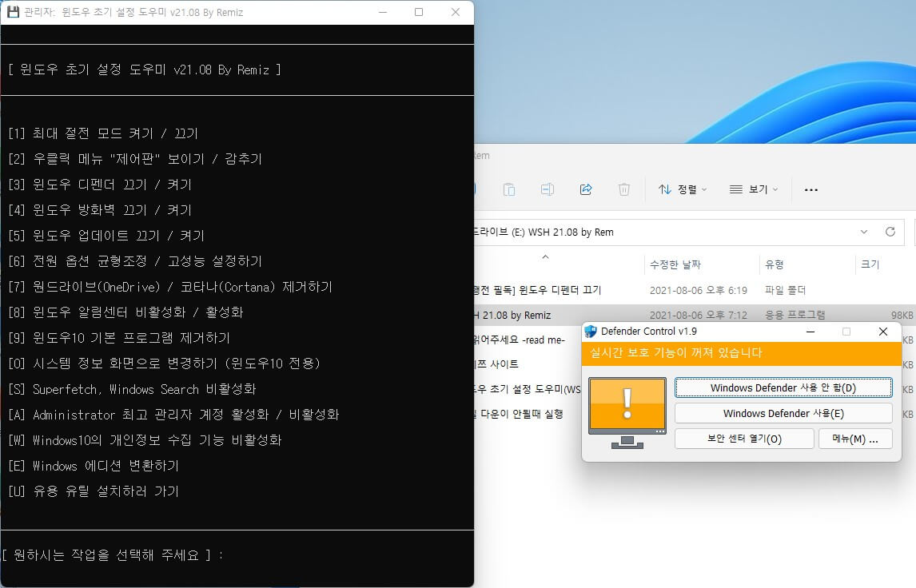Click the 원하시는 작업을 선택해 주세요 prompt
The height and width of the screenshot is (588, 916).
tap(112, 554)
